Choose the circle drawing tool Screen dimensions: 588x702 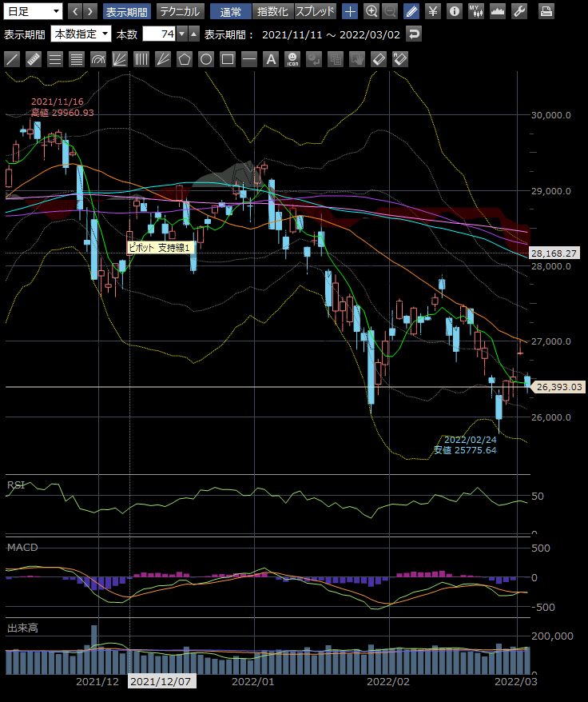(x=206, y=59)
